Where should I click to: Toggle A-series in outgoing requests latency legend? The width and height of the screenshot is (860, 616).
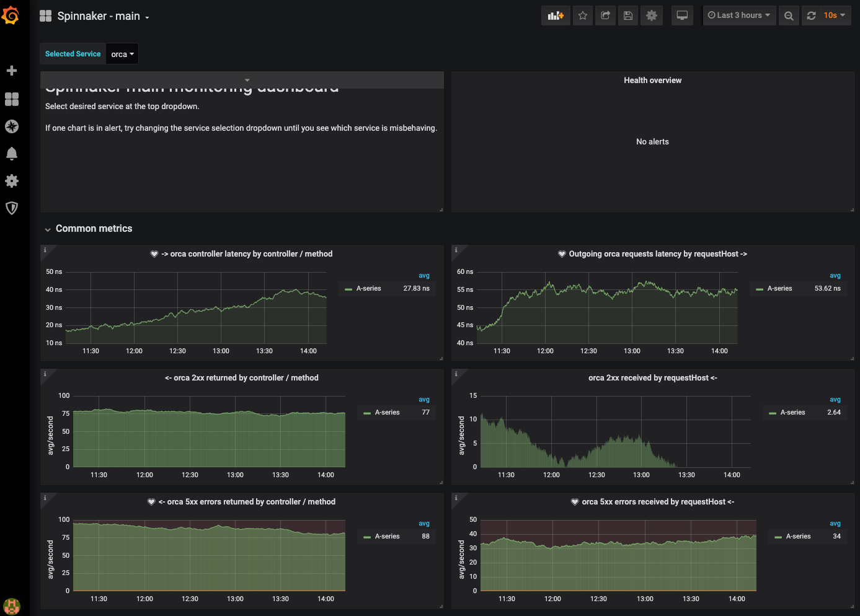[779, 289]
